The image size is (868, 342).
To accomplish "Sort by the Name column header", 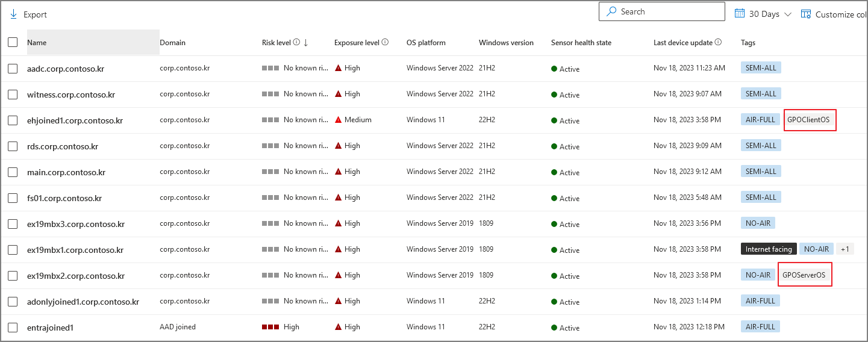I will (93, 42).
